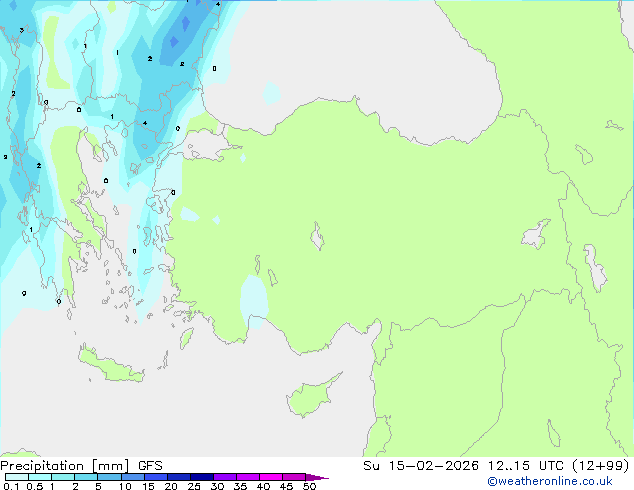The height and width of the screenshot is (490, 634).
Task: Click the '50' legend label
Action: point(309,486)
